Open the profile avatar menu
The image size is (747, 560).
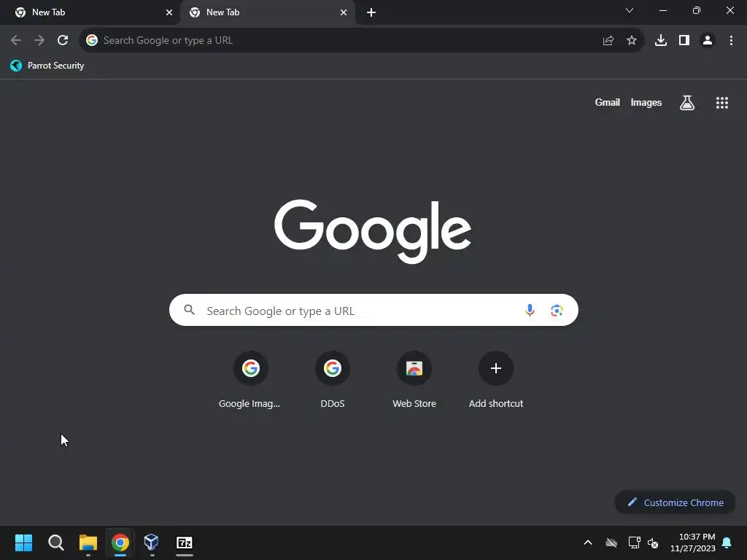[708, 41]
